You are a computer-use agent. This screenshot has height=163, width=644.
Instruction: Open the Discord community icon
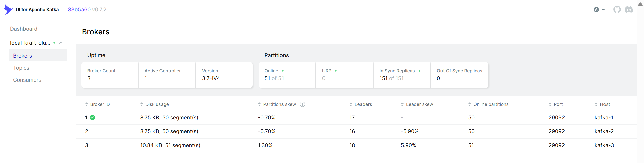coord(629,10)
